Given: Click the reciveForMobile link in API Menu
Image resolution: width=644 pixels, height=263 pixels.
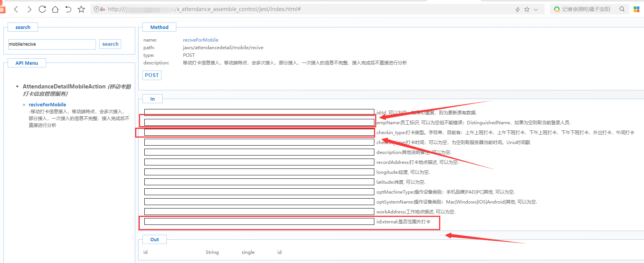Looking at the screenshot, I should [47, 104].
